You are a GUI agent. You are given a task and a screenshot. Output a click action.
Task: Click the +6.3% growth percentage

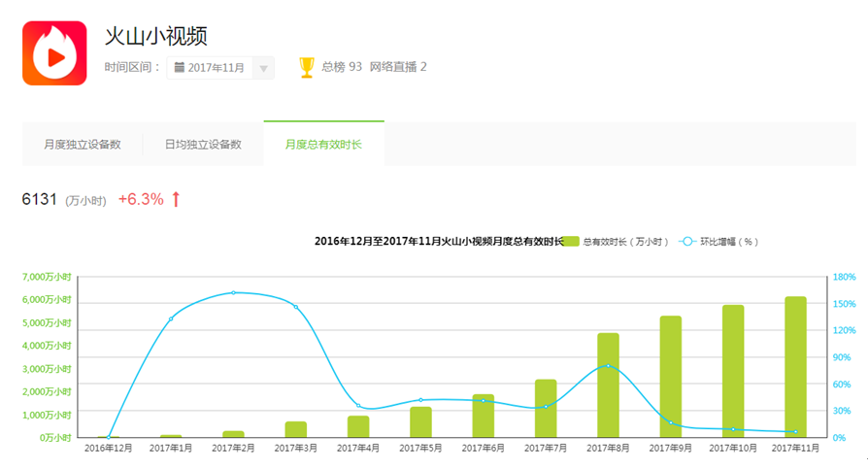pyautogui.click(x=141, y=199)
